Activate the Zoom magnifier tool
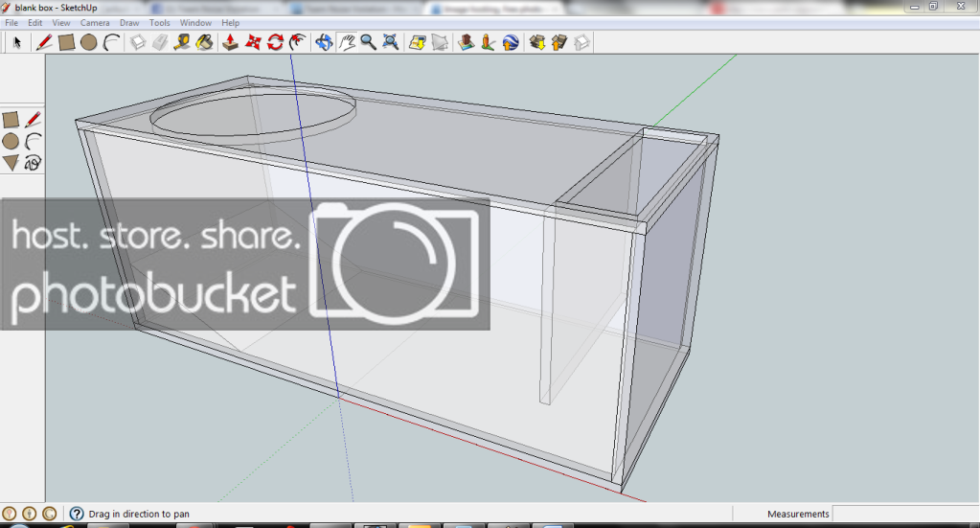This screenshot has width=980, height=528. coord(368,42)
